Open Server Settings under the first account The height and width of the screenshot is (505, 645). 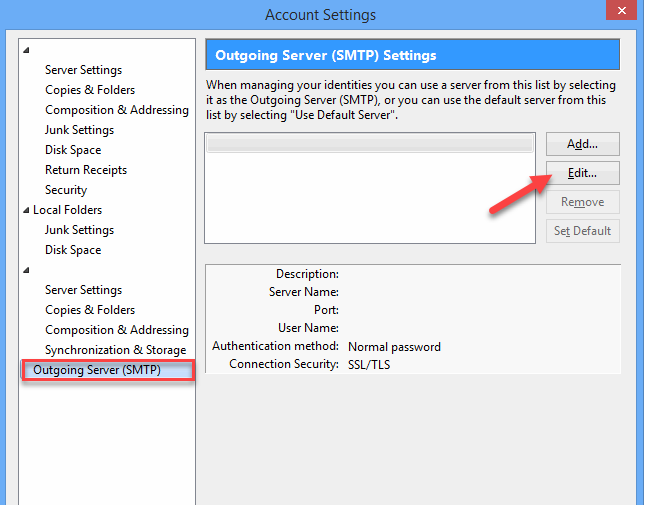click(83, 70)
